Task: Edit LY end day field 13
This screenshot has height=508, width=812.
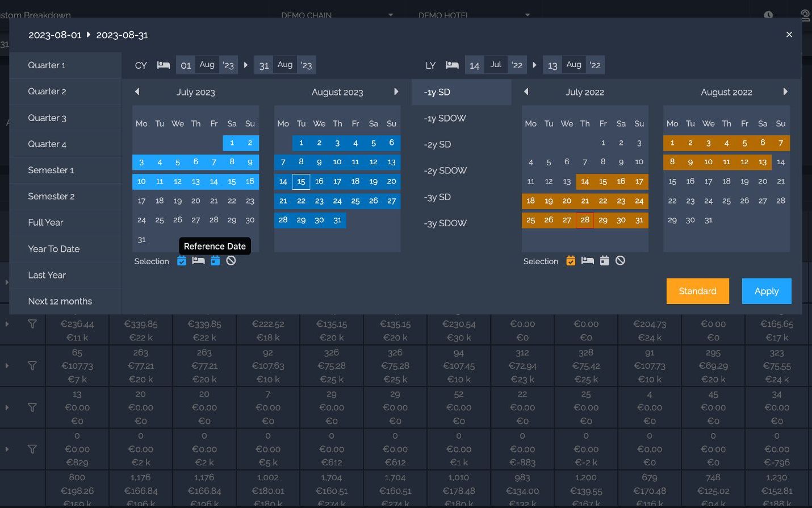Action: 553,65
